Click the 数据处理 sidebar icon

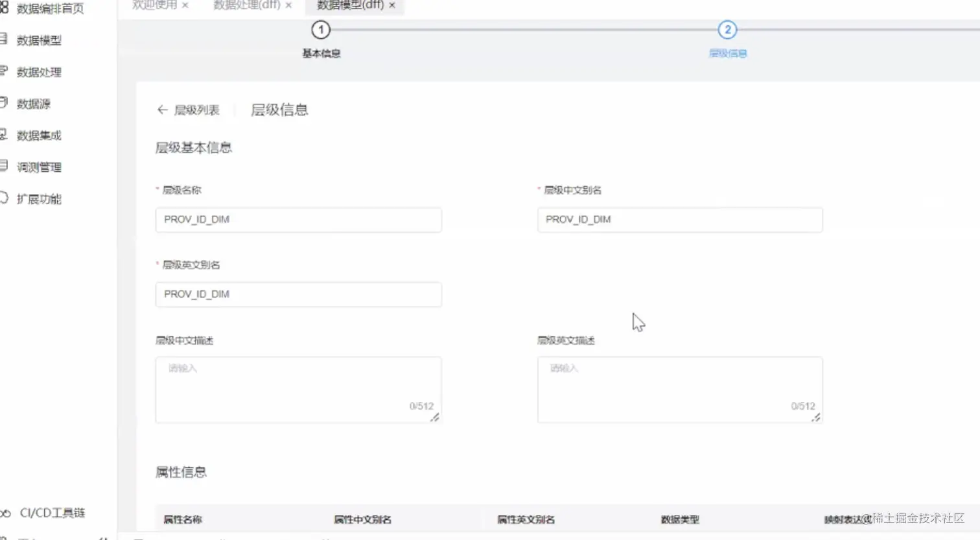click(x=3, y=71)
